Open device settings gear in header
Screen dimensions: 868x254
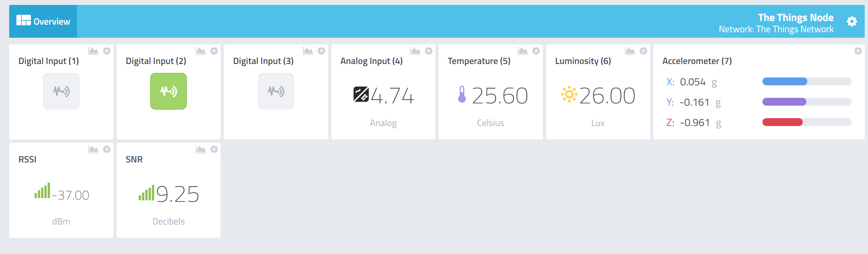coord(852,22)
